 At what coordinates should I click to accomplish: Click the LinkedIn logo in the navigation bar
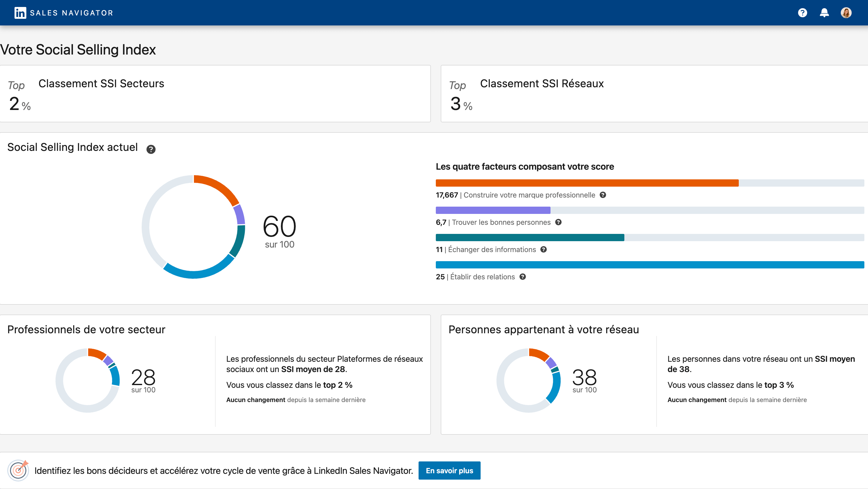pos(20,12)
